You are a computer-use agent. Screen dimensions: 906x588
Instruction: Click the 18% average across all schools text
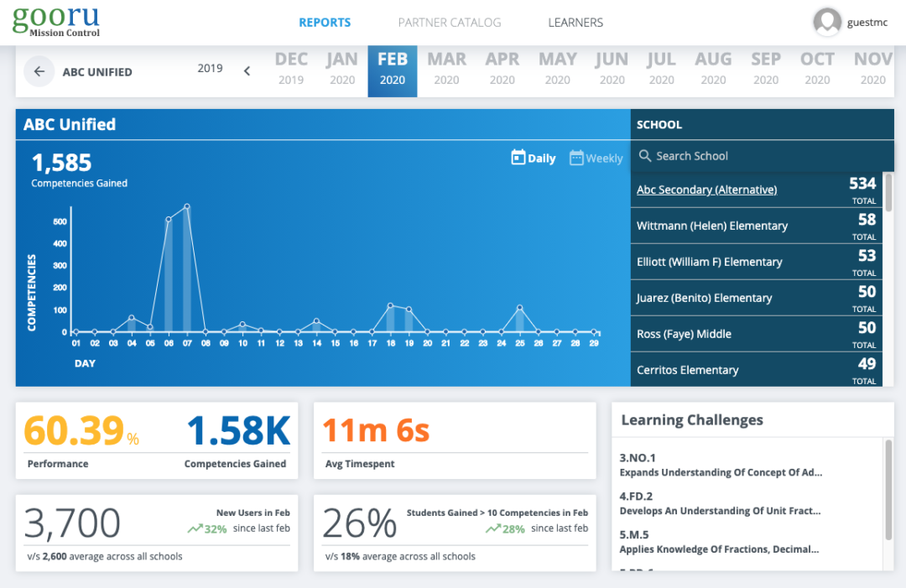pos(400,556)
